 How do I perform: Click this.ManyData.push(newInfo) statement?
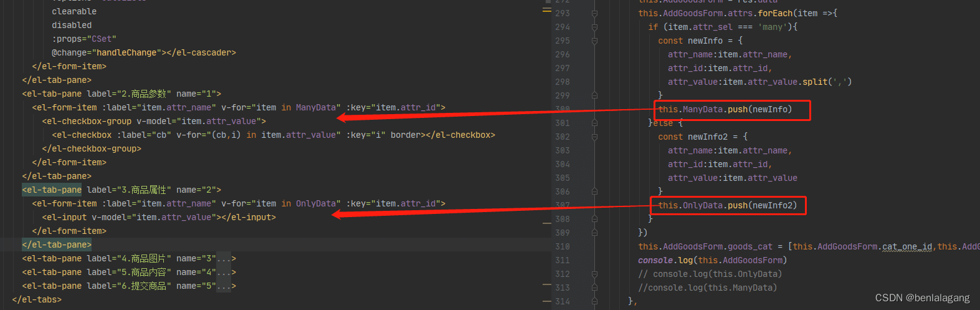point(725,109)
